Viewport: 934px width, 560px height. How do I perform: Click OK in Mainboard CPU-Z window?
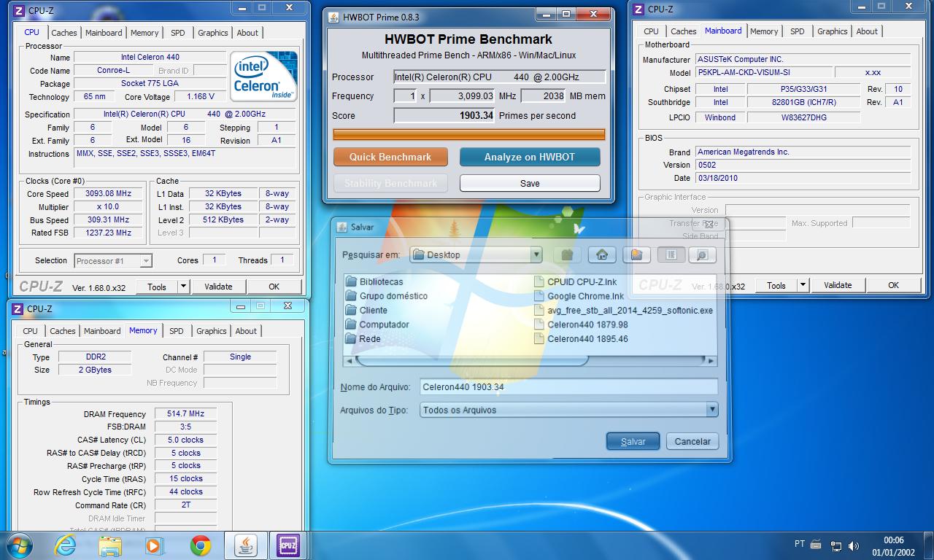click(893, 285)
